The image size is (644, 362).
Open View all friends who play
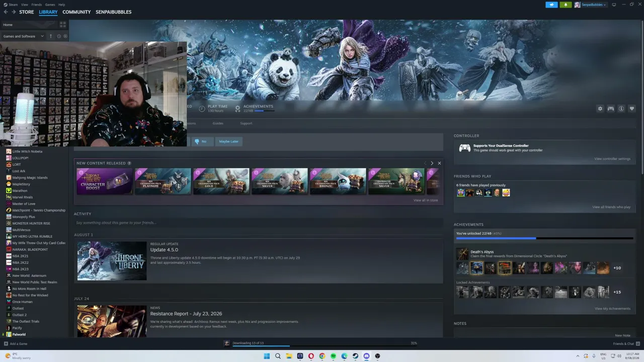(x=611, y=207)
